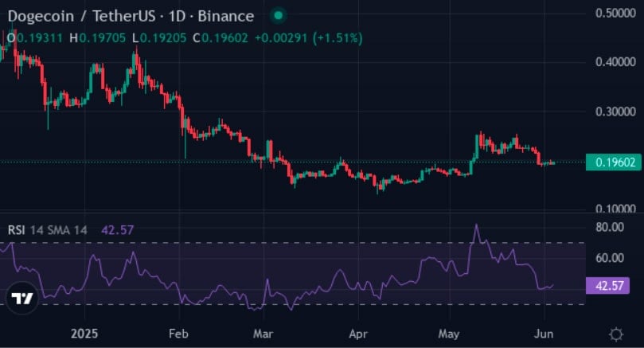
Task: Click the 0.10000 price axis label
Action: [615, 209]
